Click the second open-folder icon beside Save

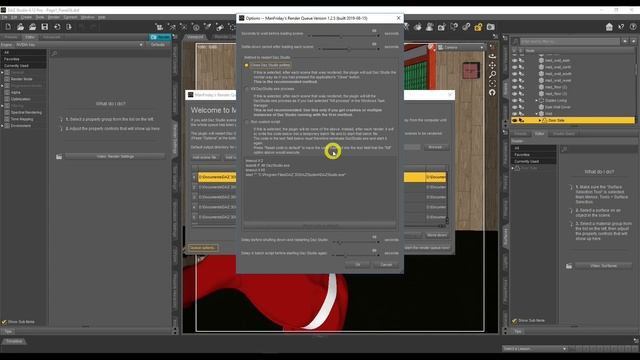pos(32,27)
